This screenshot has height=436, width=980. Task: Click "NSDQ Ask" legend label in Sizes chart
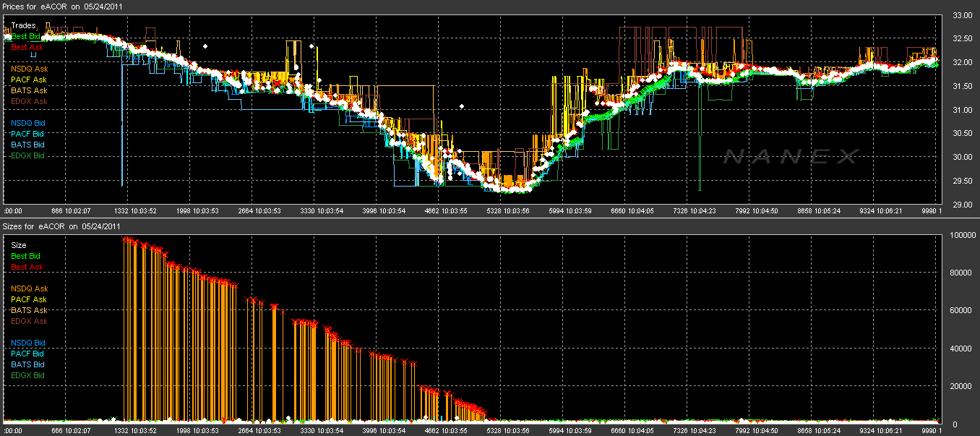(29, 288)
